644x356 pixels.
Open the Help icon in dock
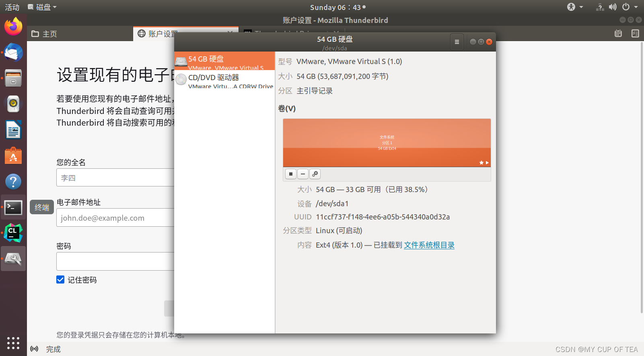click(x=13, y=181)
